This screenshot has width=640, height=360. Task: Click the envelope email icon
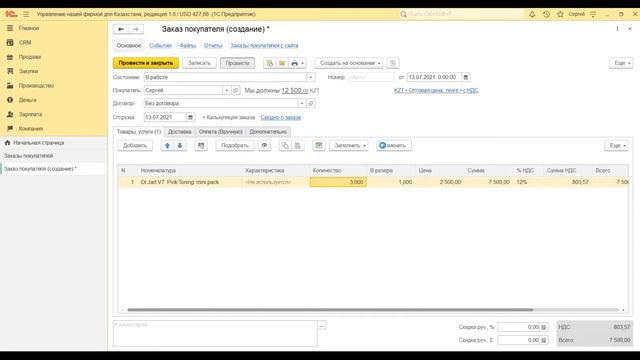(282, 63)
